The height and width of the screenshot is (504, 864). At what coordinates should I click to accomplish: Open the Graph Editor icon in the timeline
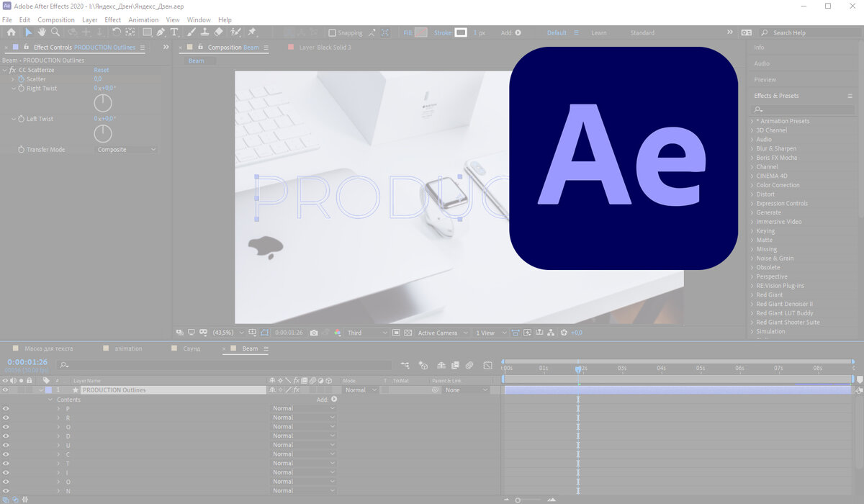(487, 366)
